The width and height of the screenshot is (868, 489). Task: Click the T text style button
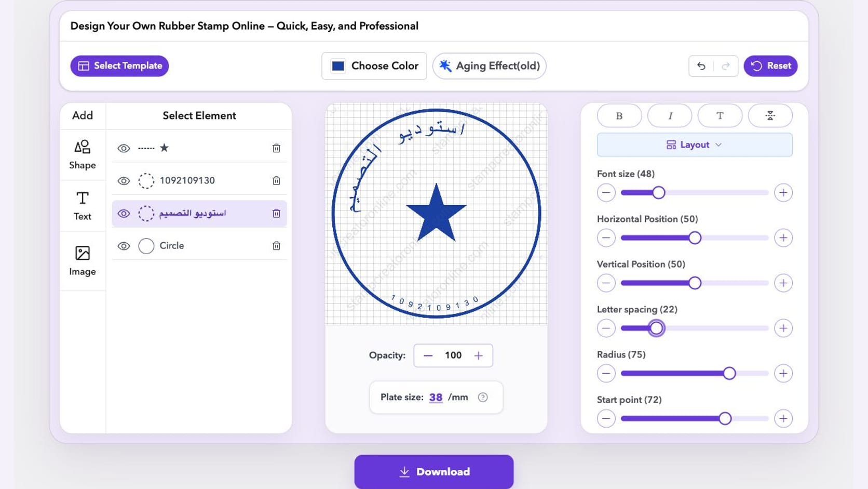tap(720, 115)
